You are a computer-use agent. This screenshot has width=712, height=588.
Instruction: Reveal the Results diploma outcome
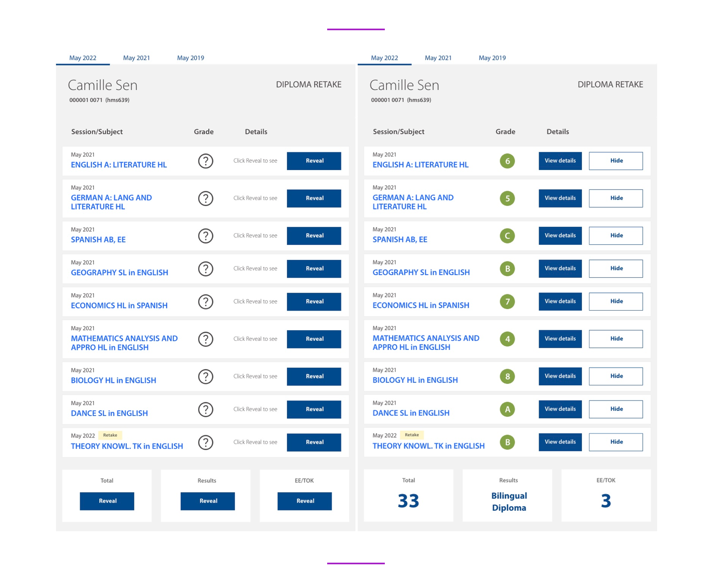click(207, 501)
